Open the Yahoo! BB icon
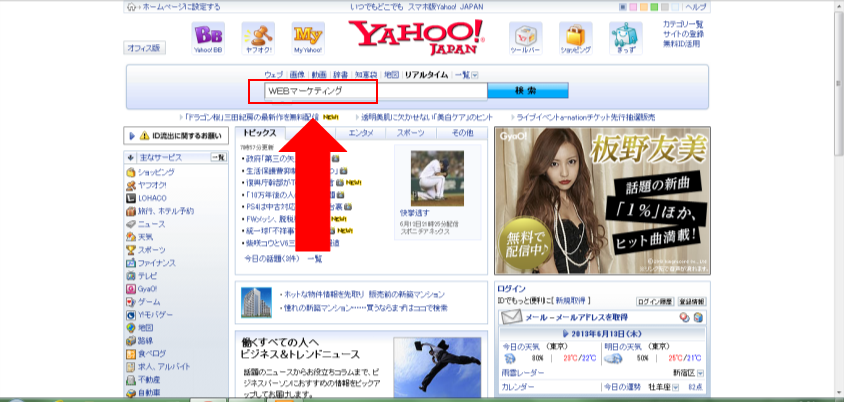The width and height of the screenshot is (847, 405). coord(208,38)
